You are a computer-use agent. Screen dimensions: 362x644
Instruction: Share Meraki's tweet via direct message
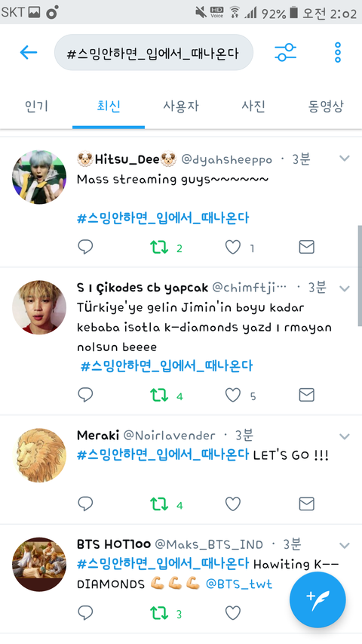(307, 504)
